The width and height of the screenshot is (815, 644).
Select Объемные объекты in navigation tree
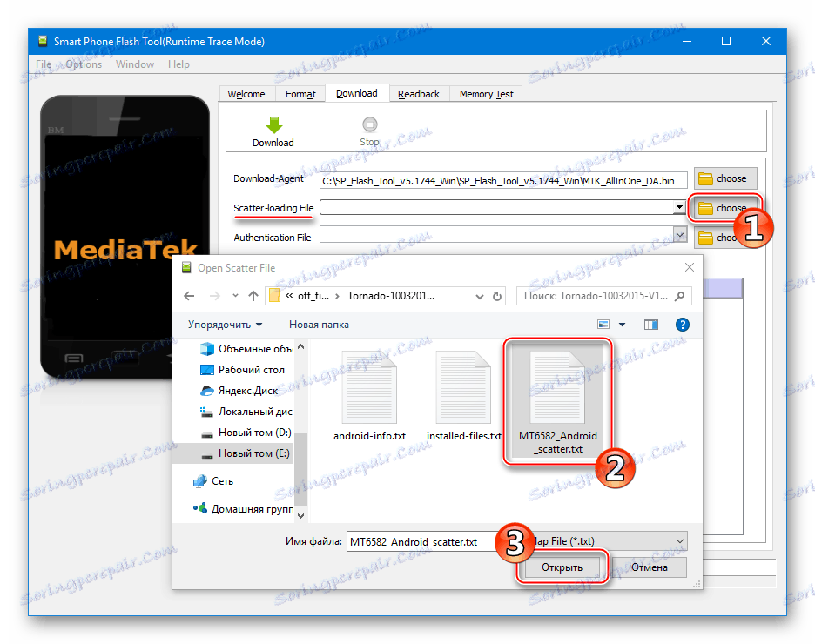pos(246,348)
